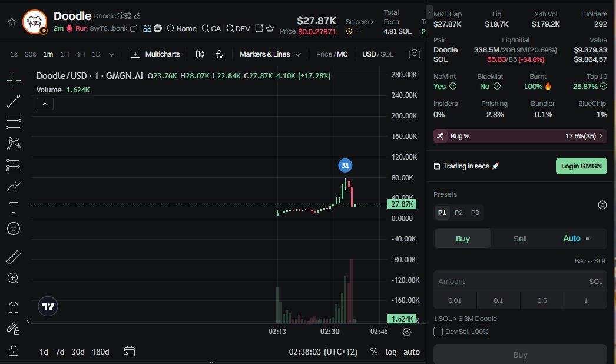616x364 pixels.
Task: Click the Login GMGN button
Action: click(581, 166)
